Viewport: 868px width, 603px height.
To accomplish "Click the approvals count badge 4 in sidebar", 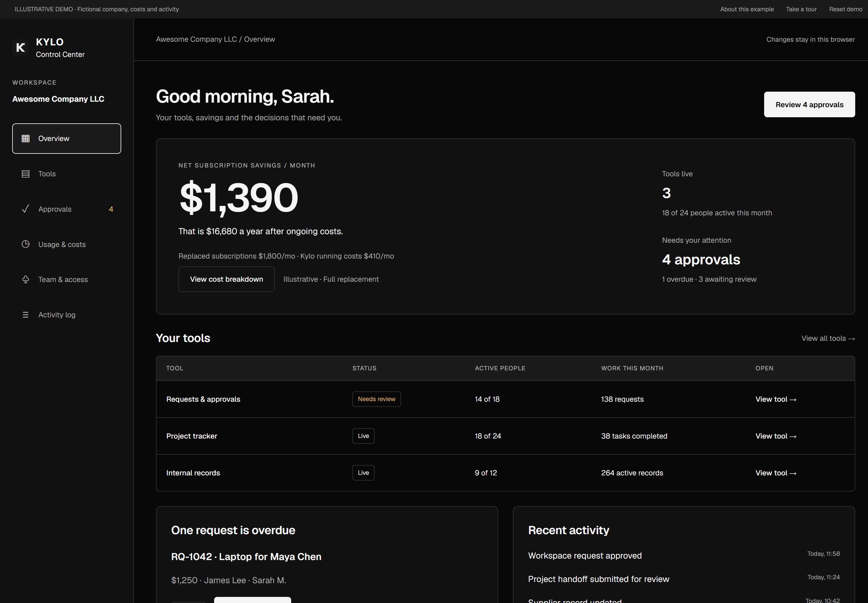I will point(111,209).
